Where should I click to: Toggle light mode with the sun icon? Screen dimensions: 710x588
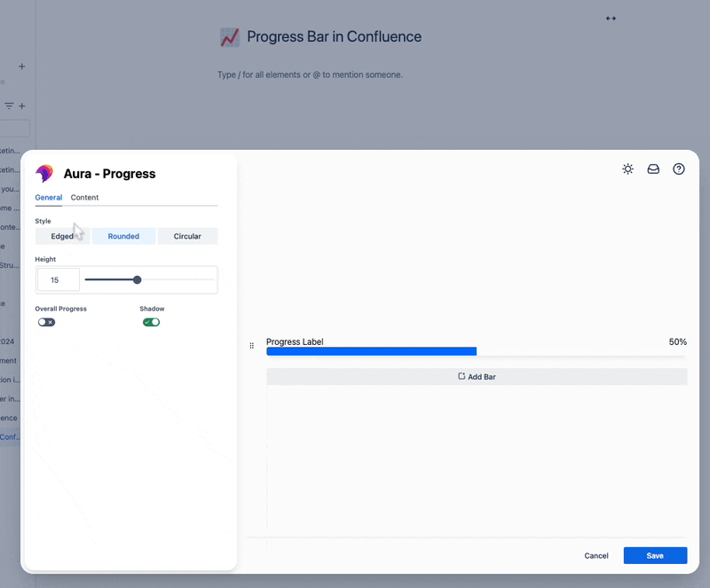click(628, 169)
